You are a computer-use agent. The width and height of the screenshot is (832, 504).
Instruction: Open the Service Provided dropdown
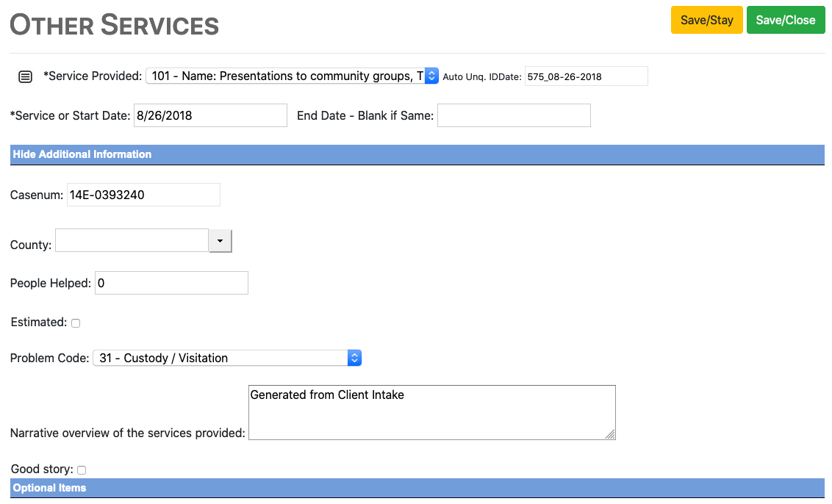292,76
